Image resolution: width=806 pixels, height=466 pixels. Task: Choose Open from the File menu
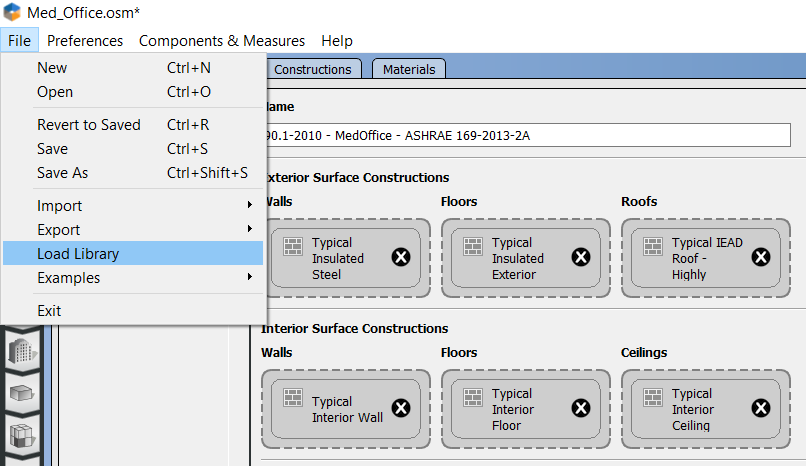tap(133, 92)
